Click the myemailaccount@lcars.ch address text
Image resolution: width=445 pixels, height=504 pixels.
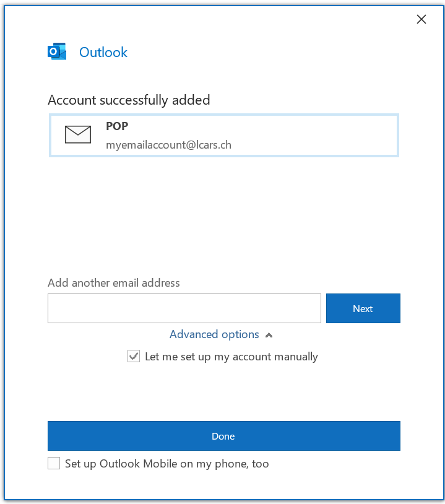[168, 145]
